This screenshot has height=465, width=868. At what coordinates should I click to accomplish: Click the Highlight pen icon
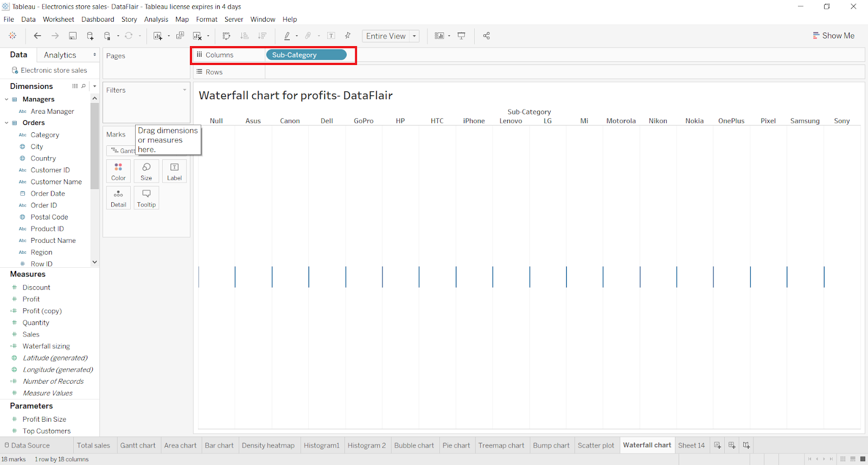(x=287, y=36)
